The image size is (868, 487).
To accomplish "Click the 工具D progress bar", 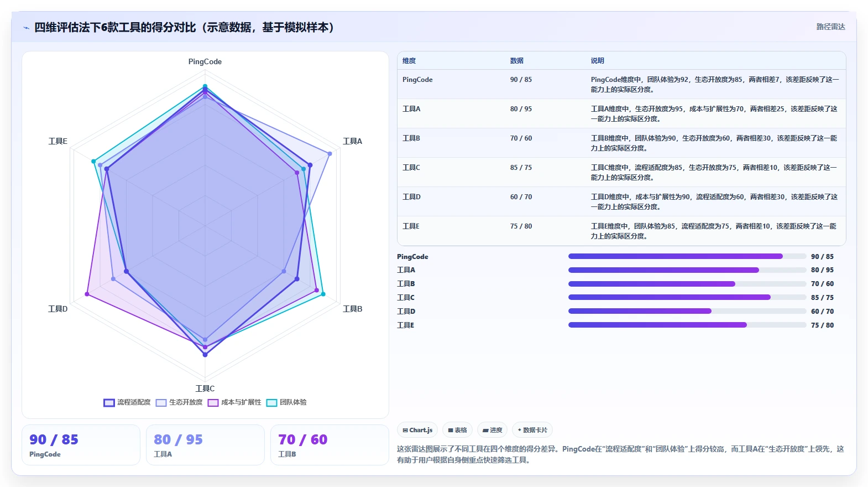I will pyautogui.click(x=687, y=311).
